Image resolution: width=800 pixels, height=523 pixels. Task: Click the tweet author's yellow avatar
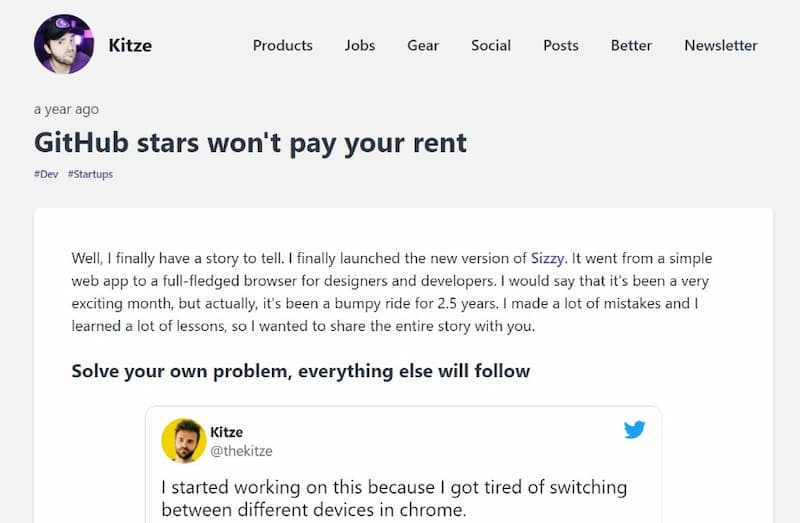click(x=184, y=440)
